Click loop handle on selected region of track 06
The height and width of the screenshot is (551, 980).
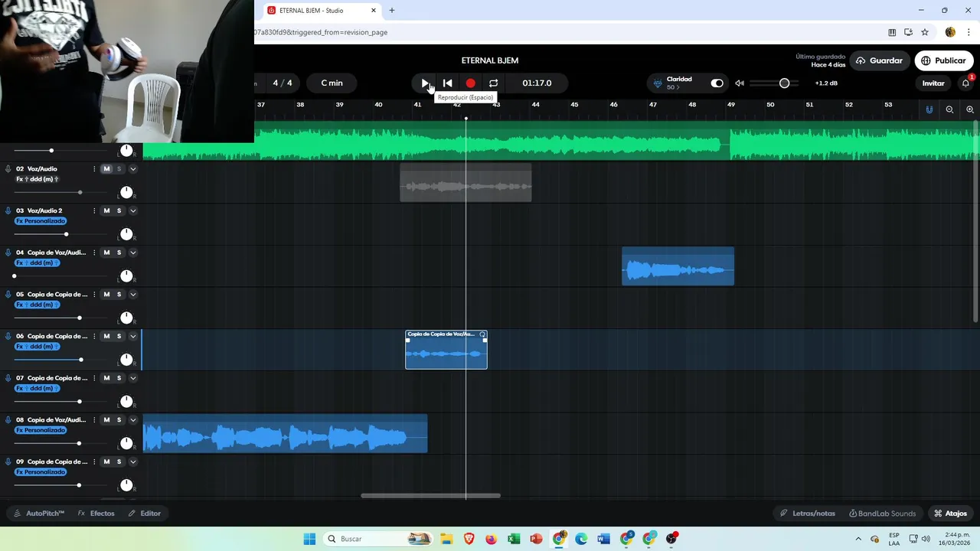tap(482, 334)
